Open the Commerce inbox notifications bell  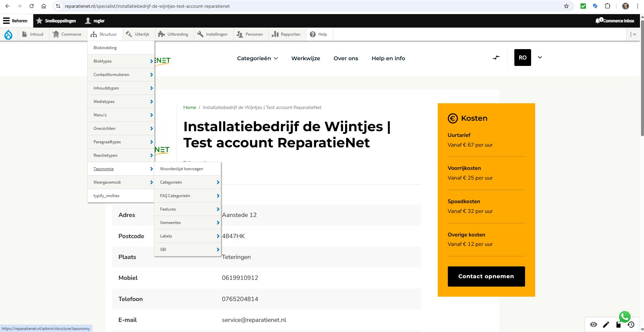[x=614, y=21]
